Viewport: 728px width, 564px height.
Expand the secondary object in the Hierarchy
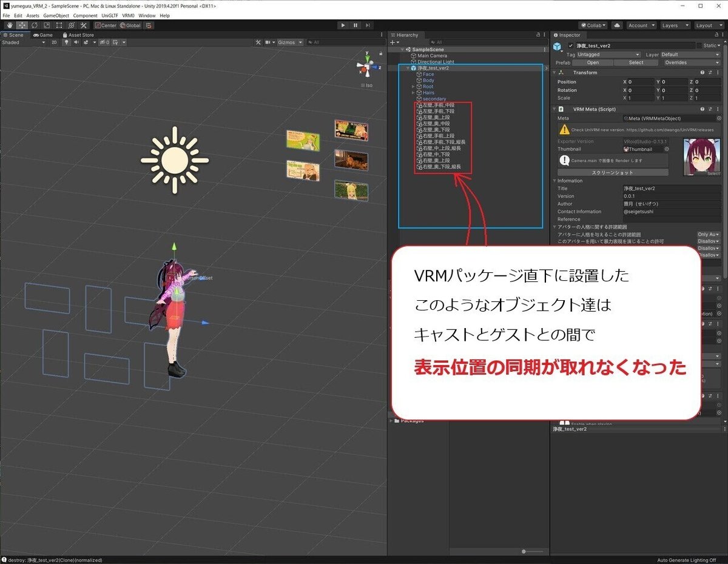click(x=414, y=98)
